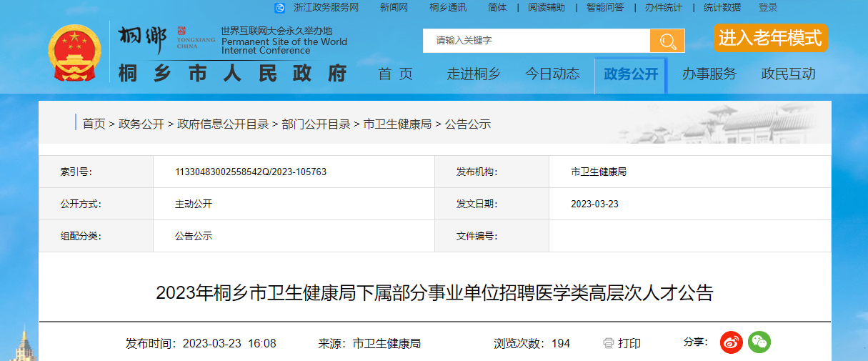The width and height of the screenshot is (868, 361).
Task: Turn on 阅读辅助 reading assistance
Action: click(x=546, y=7)
